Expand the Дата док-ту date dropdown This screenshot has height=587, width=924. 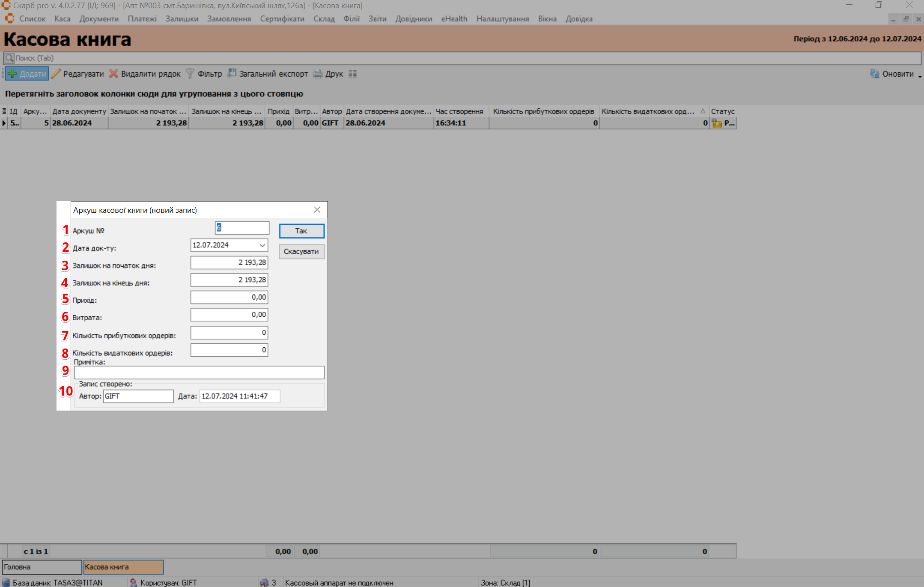coord(262,245)
